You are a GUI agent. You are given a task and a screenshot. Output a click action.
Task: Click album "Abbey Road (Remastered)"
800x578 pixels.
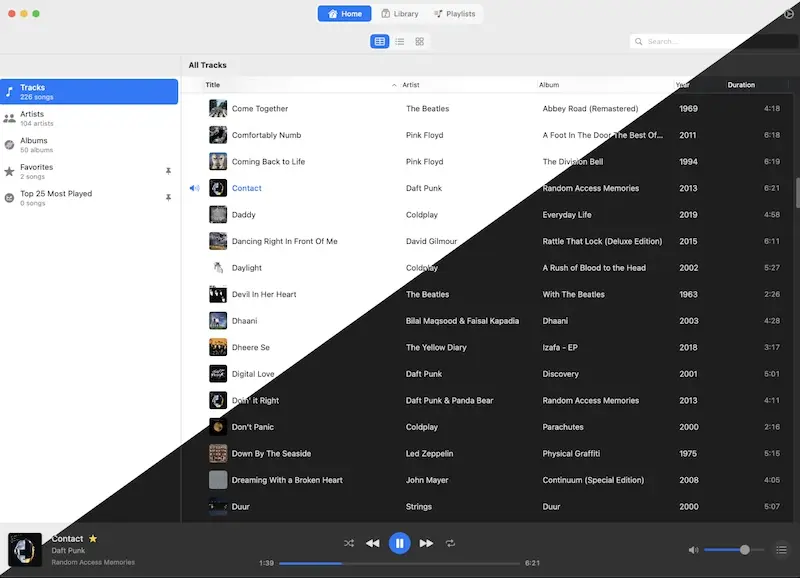coord(590,109)
